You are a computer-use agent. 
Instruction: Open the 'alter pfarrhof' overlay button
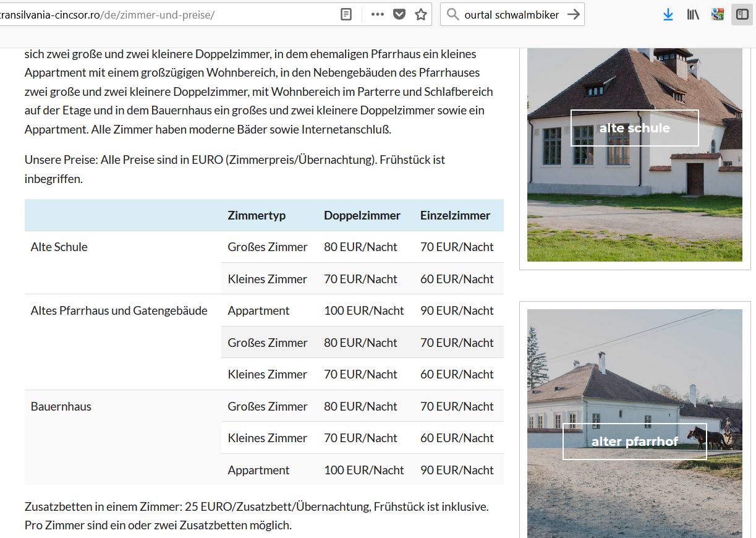tap(634, 442)
